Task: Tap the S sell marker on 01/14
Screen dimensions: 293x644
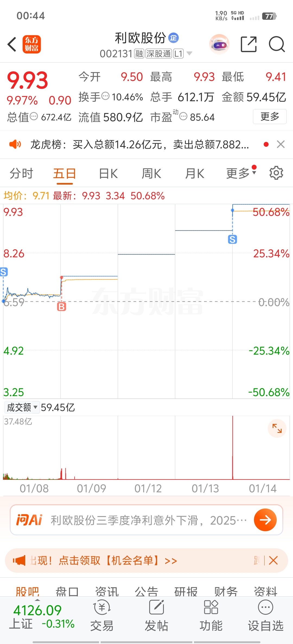Action: [233, 240]
